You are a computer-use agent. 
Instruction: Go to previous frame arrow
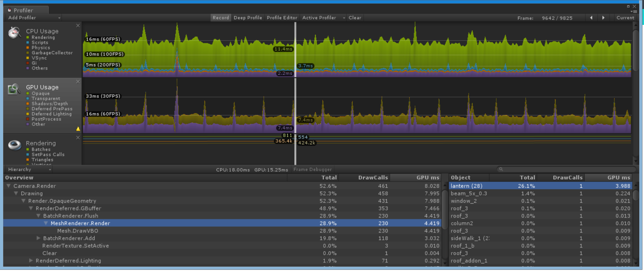(591, 18)
